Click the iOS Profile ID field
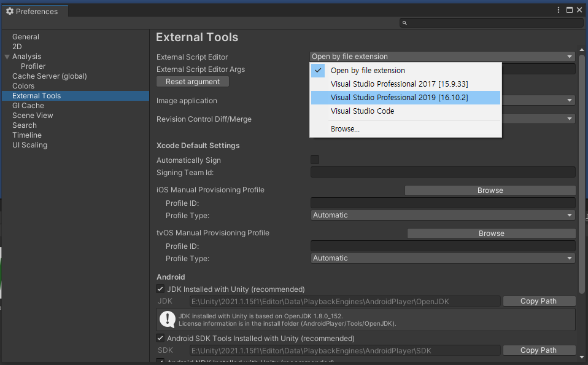This screenshot has width=588, height=365. point(443,203)
